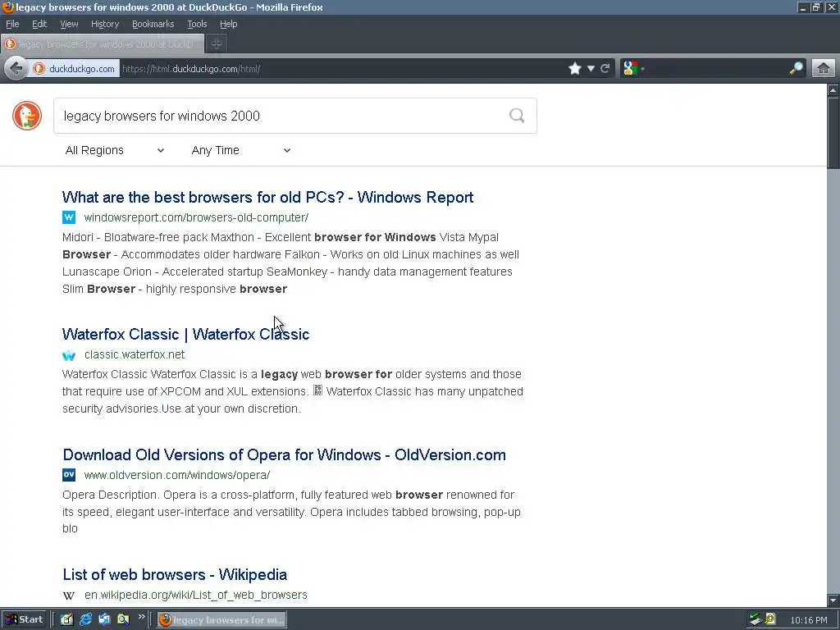
Task: Click the DuckDuckGo search magnifier button
Action: pyautogui.click(x=517, y=116)
